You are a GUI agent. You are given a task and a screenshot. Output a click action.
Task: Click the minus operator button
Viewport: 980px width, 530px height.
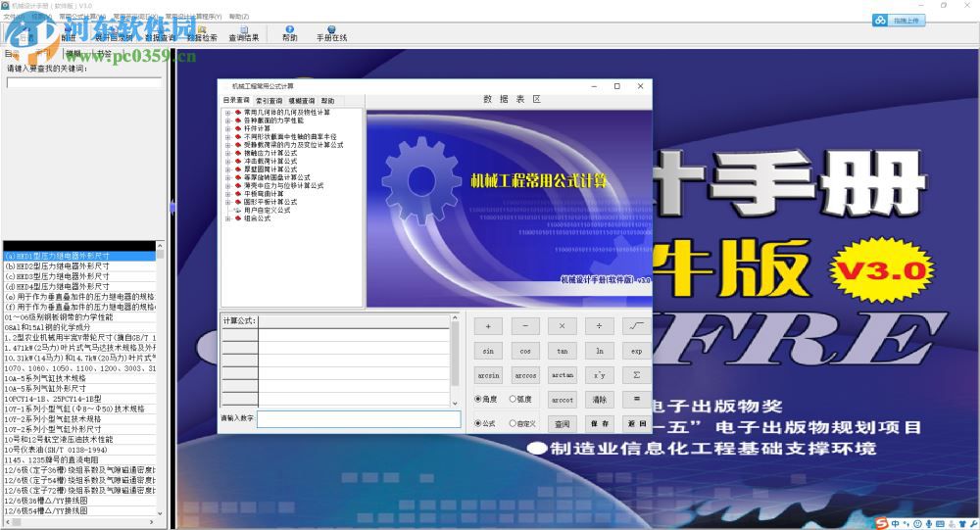click(525, 326)
